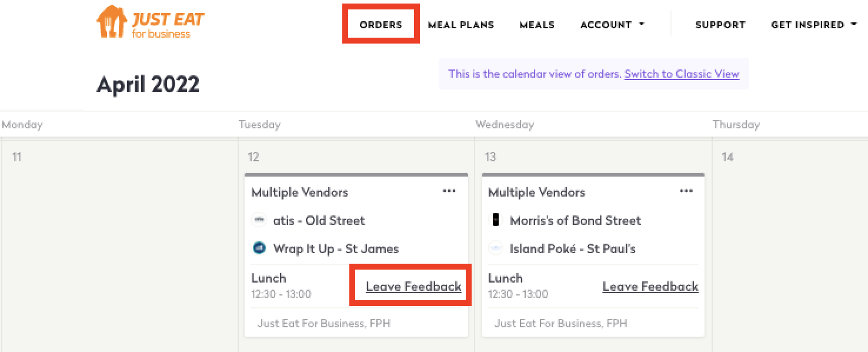
Task: Click the Island Poké vendor icon
Action: point(496,248)
